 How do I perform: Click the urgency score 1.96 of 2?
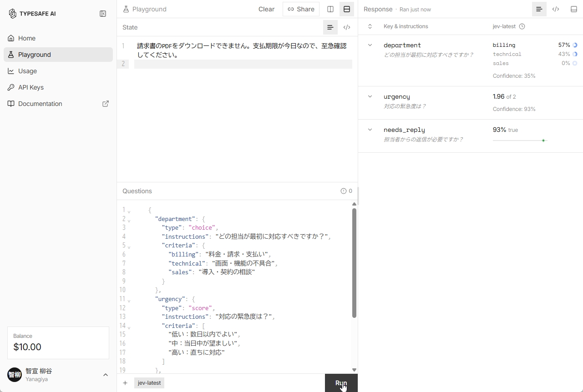click(504, 96)
